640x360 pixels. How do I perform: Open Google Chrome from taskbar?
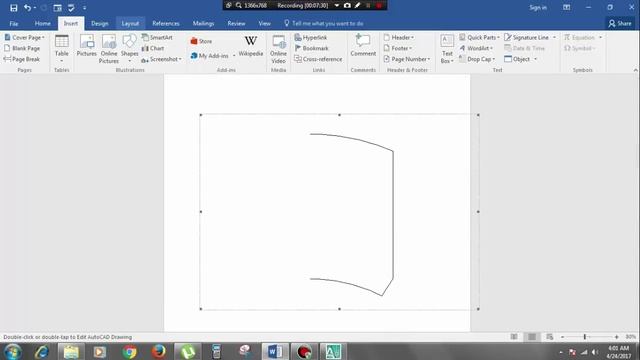pos(129,351)
